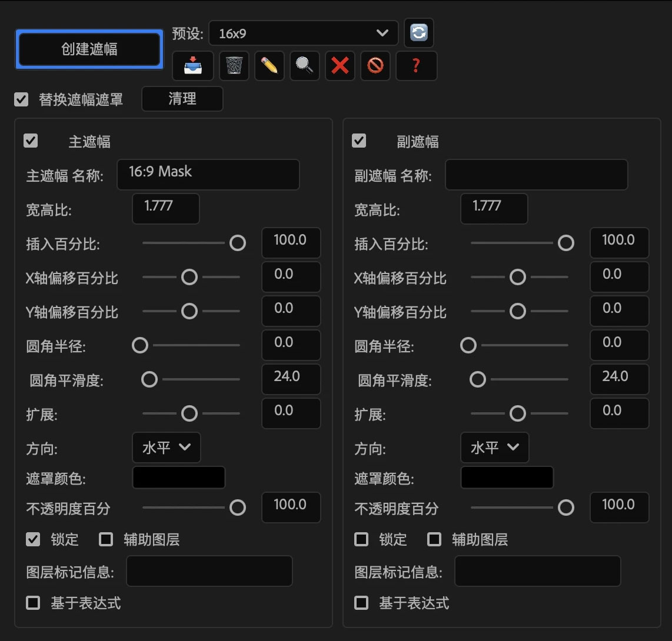This screenshot has width=672, height=641.
Task: Enable 锁定 checkbox in the 副遮幅 panel
Action: 361,539
